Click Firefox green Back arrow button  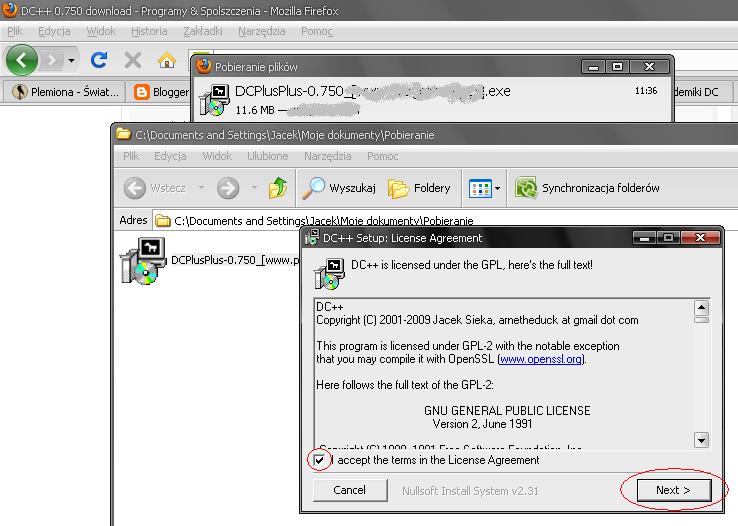click(x=22, y=60)
